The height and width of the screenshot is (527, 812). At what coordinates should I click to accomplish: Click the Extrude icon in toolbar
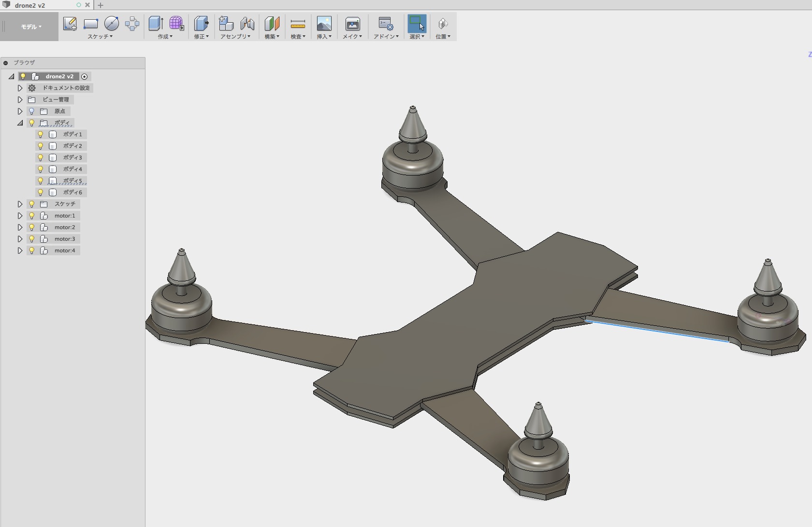pyautogui.click(x=156, y=24)
